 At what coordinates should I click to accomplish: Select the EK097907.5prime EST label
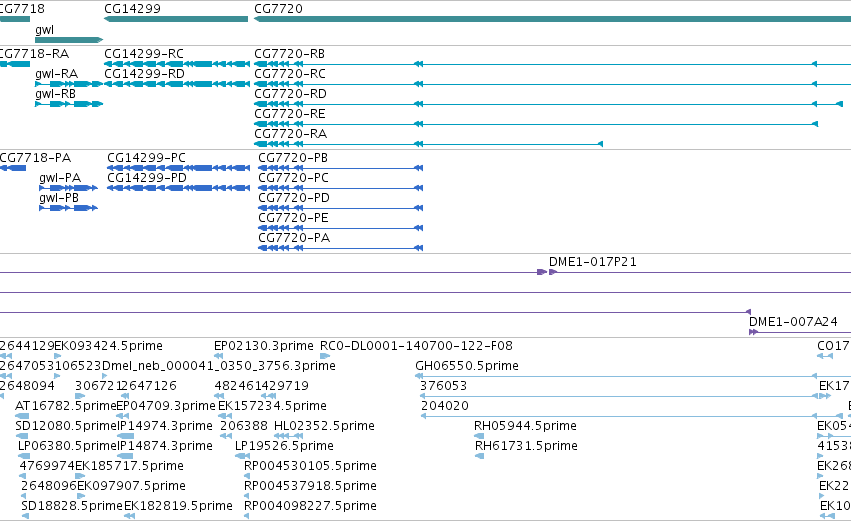131,487
